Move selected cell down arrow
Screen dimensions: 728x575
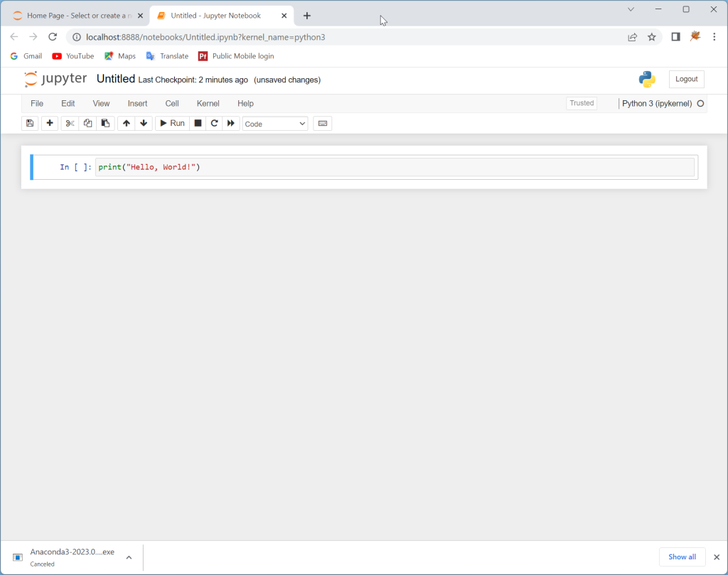(x=144, y=124)
